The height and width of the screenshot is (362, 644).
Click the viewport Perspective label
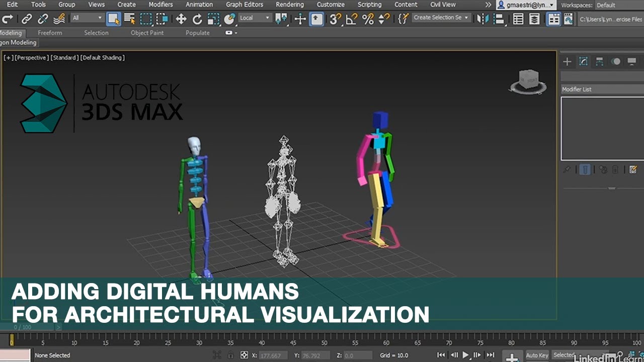point(32,58)
